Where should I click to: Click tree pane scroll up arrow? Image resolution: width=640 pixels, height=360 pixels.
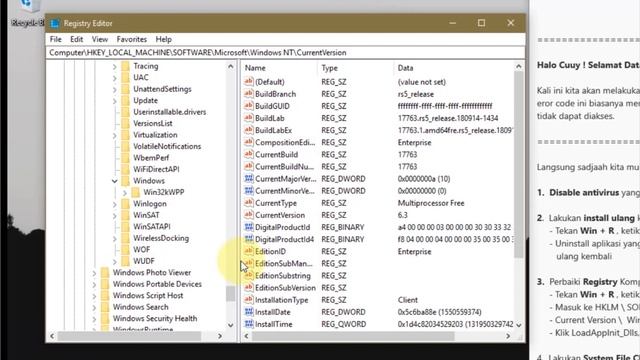(231, 66)
